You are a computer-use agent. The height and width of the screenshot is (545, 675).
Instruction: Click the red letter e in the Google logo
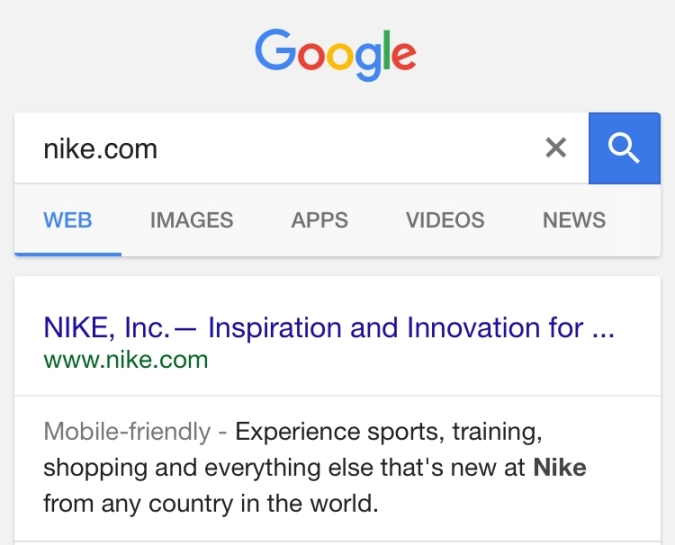click(404, 56)
